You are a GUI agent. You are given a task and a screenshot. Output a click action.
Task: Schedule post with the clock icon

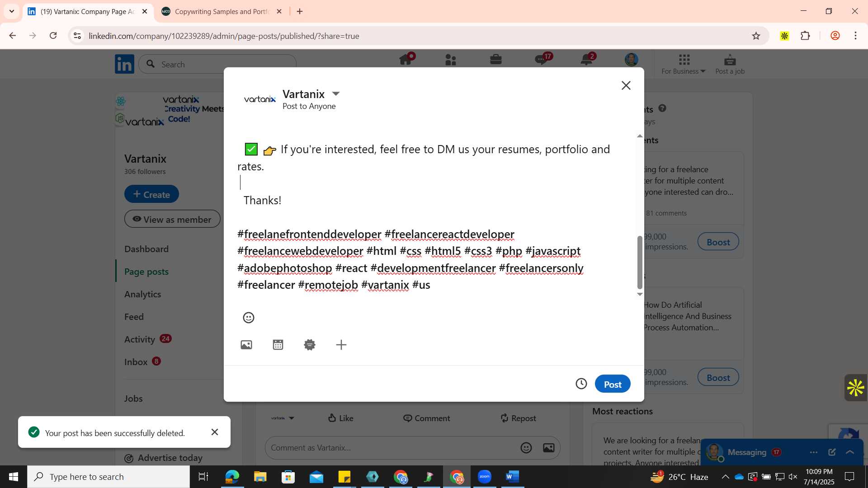coord(581,384)
